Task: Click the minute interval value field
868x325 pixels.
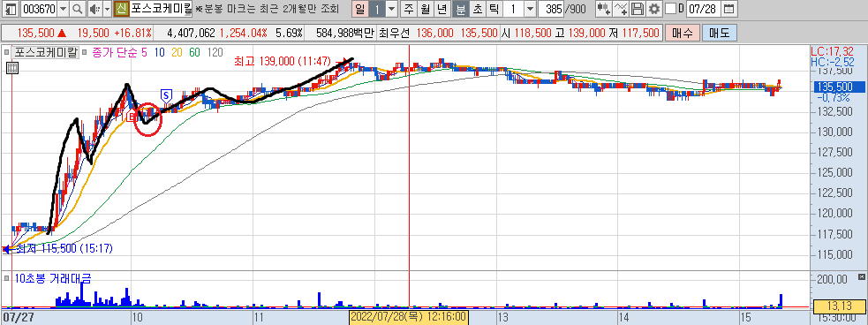Action: pos(513,9)
